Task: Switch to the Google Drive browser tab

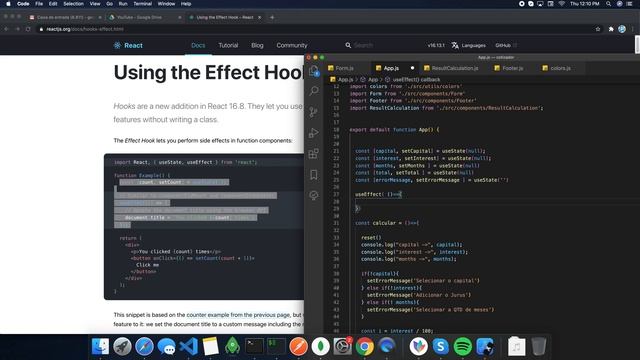Action: 145,17
